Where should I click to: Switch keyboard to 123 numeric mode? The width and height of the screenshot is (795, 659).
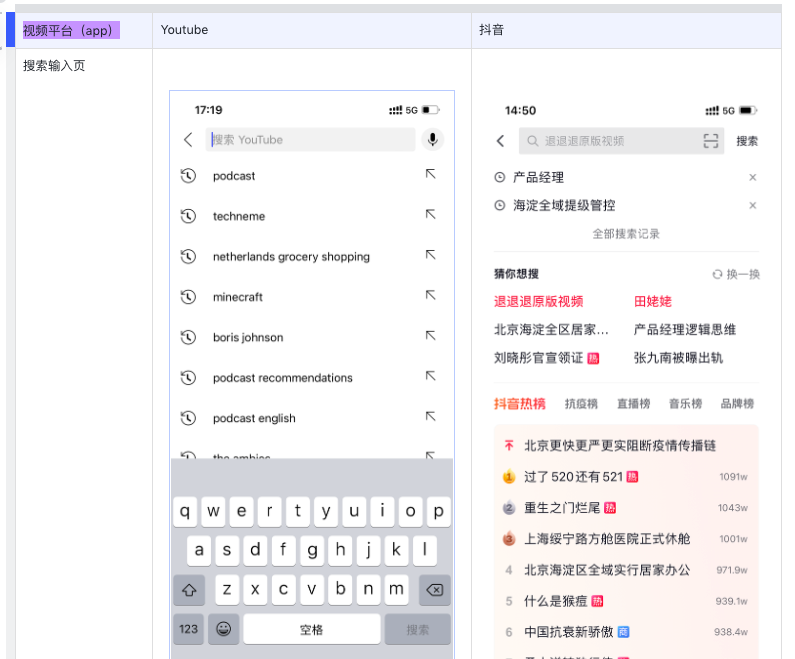click(189, 629)
